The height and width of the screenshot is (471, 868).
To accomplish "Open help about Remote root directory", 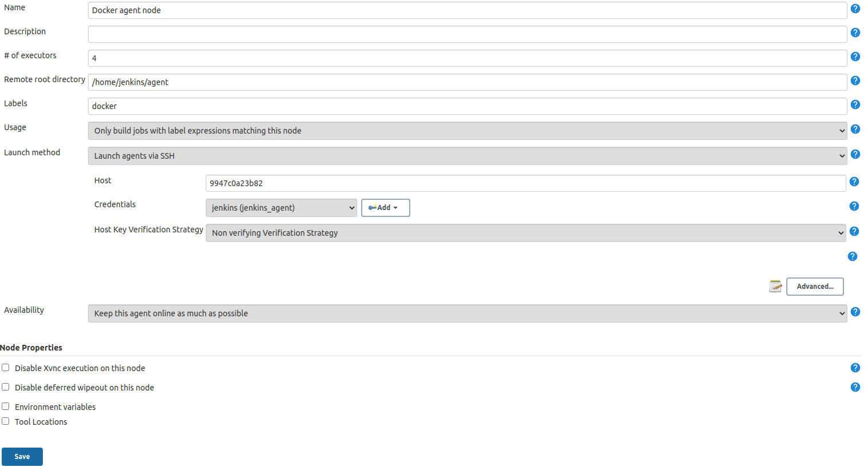I will 855,80.
